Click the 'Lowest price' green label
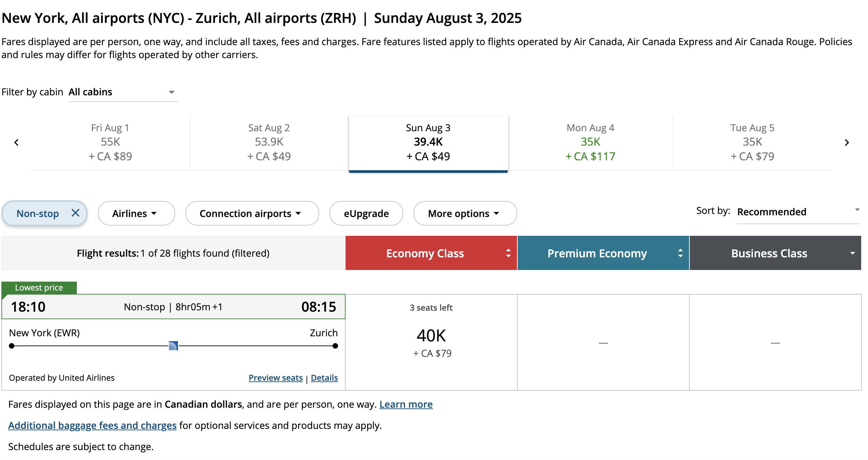The image size is (868, 460). coord(39,288)
